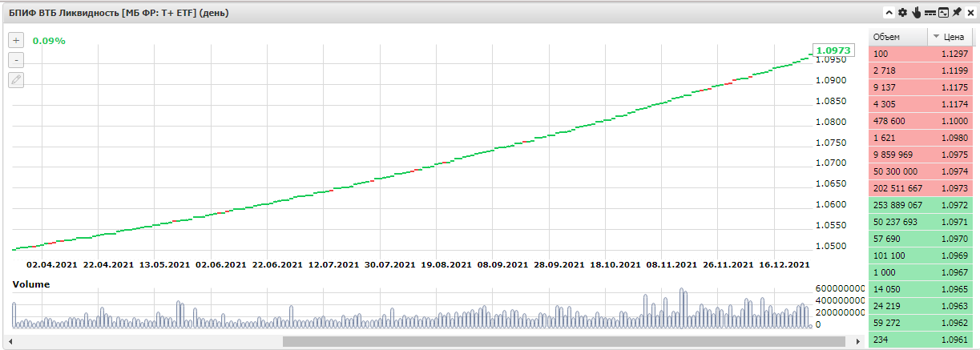
Task: Activate the pencil drawing tool
Action: 16,79
